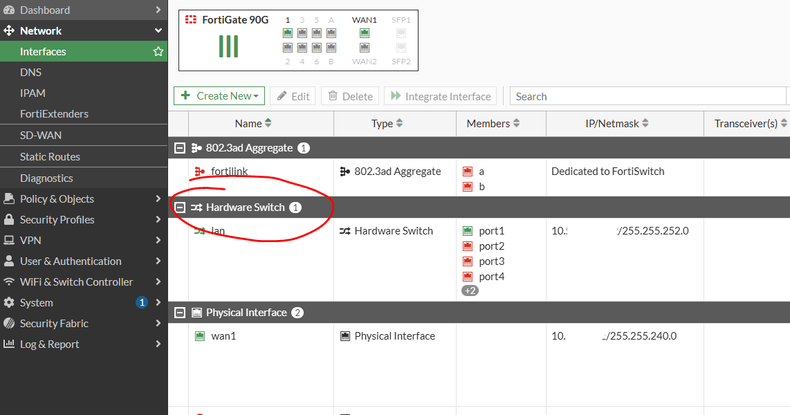
Task: Open the Dashboard menu
Action: (83, 10)
